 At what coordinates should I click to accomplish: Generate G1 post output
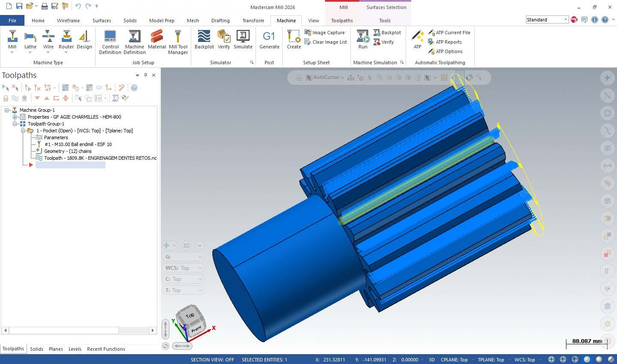point(269,40)
